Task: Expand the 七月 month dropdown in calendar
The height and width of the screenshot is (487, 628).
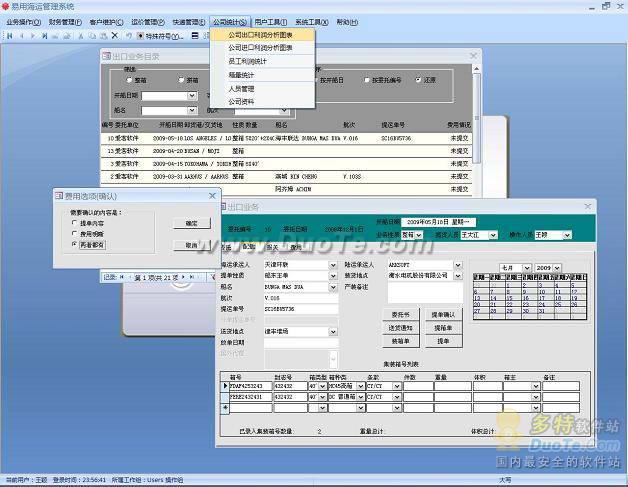Action: [x=527, y=268]
